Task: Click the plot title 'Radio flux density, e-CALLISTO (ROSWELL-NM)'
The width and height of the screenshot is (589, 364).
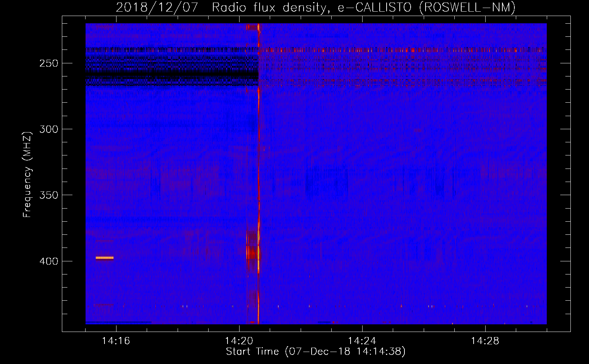Action: click(364, 7)
